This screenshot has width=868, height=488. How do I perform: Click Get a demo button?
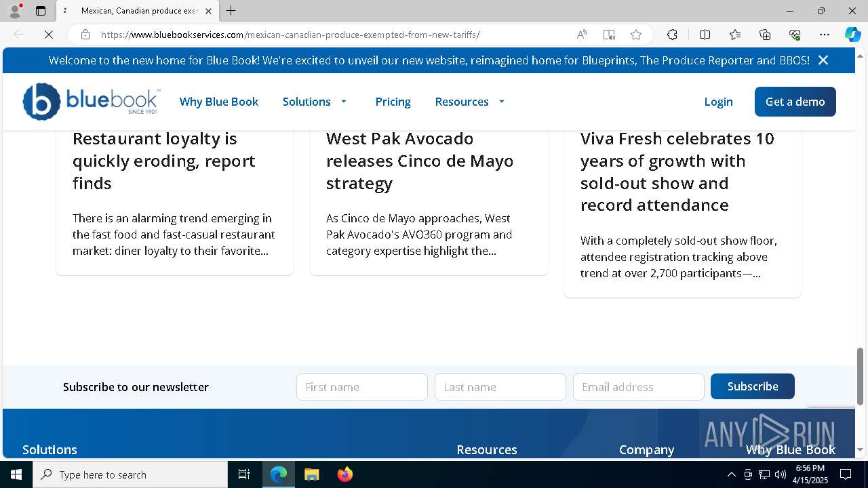[795, 102]
